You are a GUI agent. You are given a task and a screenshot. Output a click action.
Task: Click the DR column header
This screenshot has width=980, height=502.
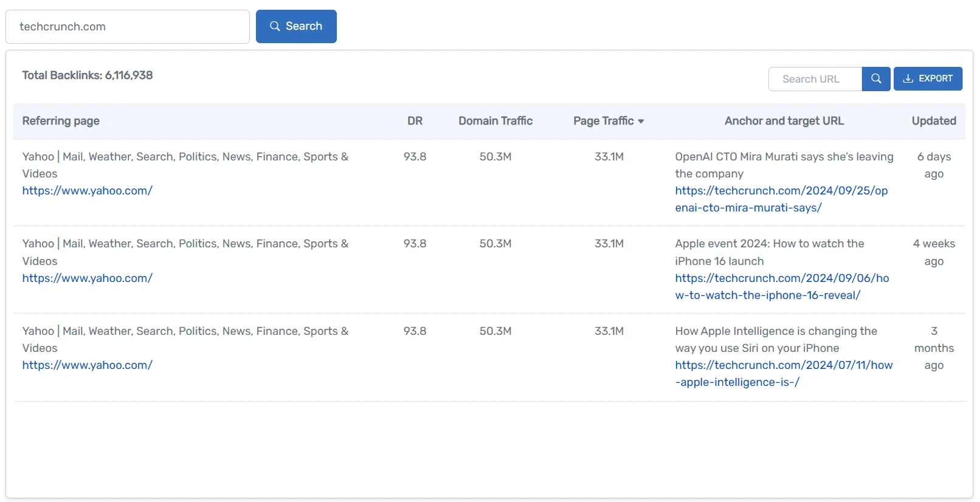(x=415, y=121)
